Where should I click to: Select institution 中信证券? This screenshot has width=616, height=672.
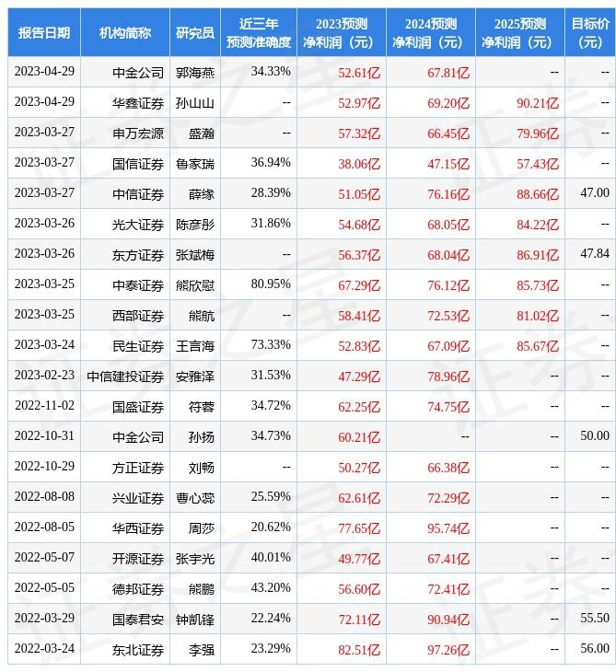(x=138, y=194)
